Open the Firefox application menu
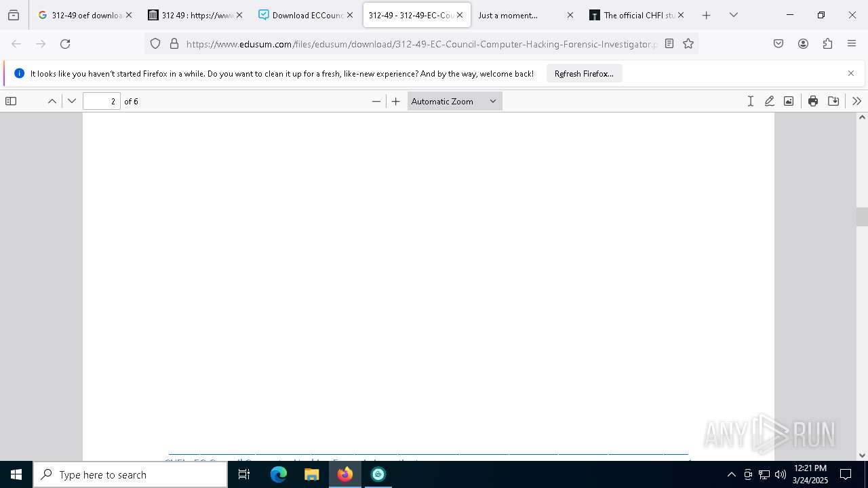The height and width of the screenshot is (488, 868). pos(852,44)
